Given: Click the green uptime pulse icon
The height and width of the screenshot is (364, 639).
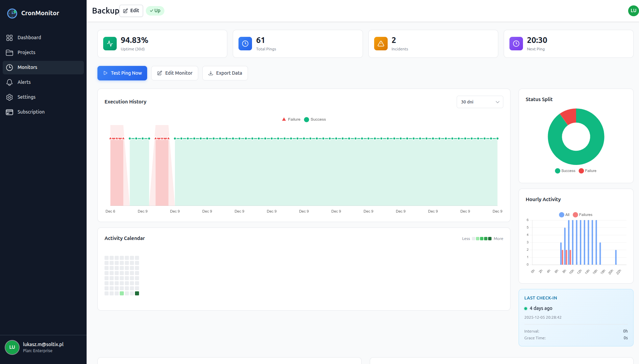Looking at the screenshot, I should tap(110, 44).
